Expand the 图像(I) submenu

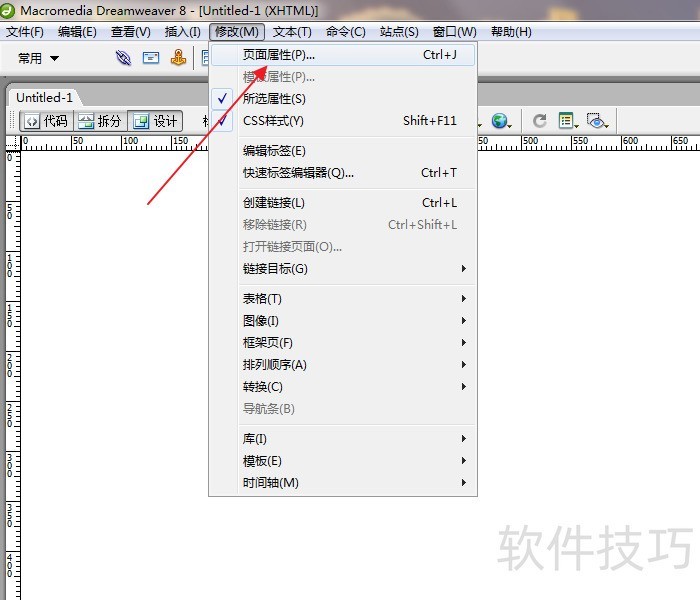coord(343,321)
